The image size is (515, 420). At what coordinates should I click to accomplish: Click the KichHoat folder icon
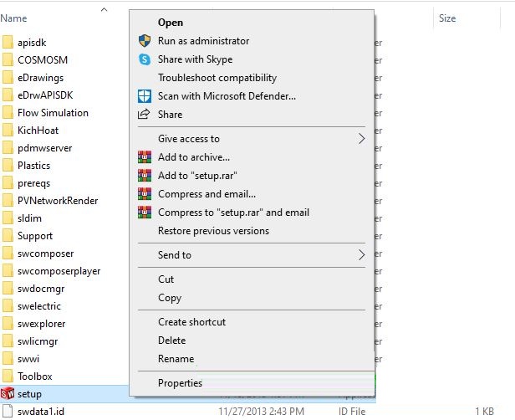[x=8, y=131]
